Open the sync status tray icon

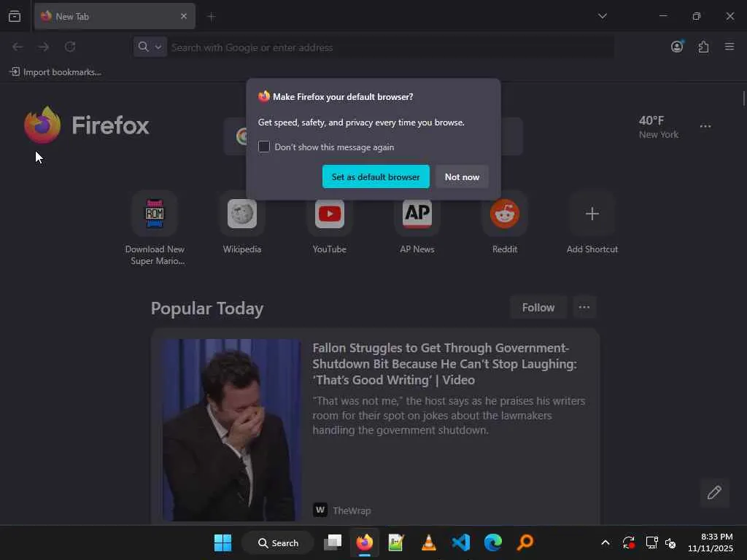[x=628, y=542]
